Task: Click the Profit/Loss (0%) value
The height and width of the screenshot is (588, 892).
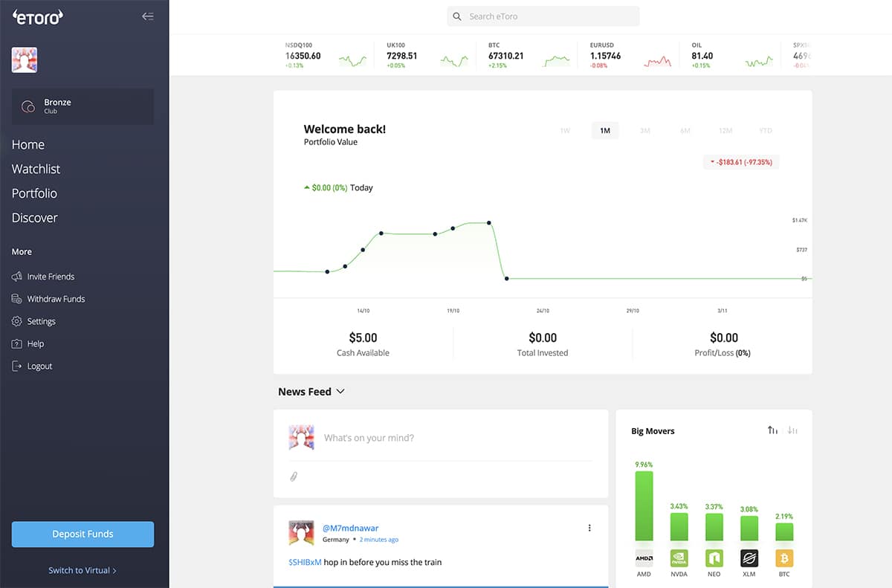Action: (x=724, y=337)
